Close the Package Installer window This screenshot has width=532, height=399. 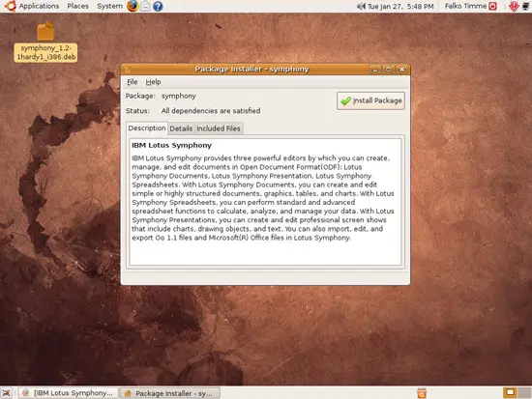[x=401, y=70]
